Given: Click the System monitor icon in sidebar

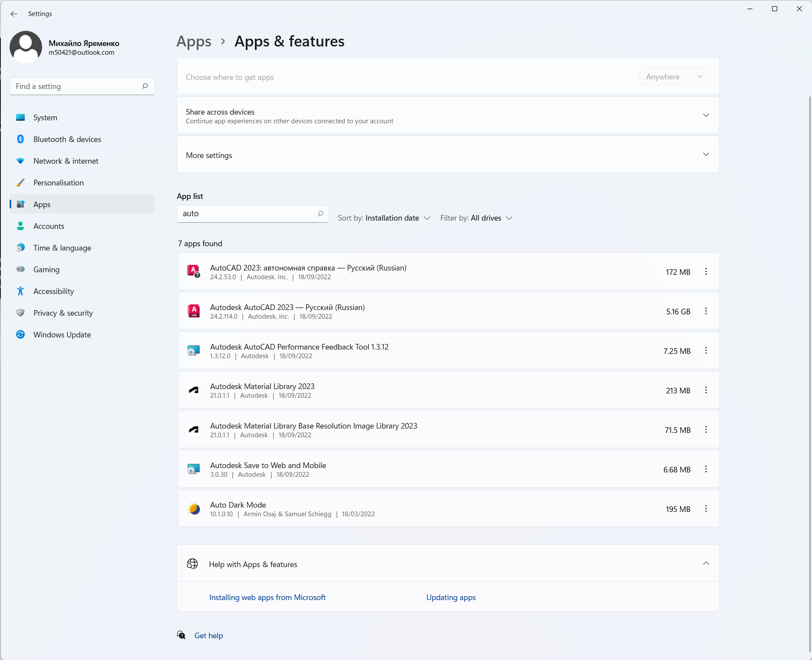Looking at the screenshot, I should pyautogui.click(x=20, y=118).
